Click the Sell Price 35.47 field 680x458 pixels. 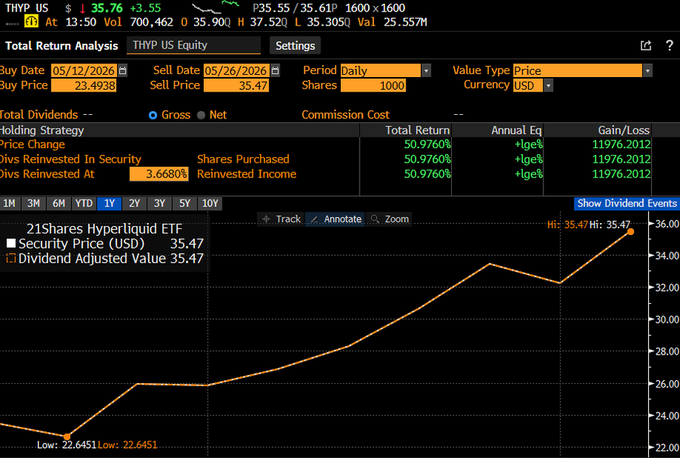pyautogui.click(x=236, y=85)
